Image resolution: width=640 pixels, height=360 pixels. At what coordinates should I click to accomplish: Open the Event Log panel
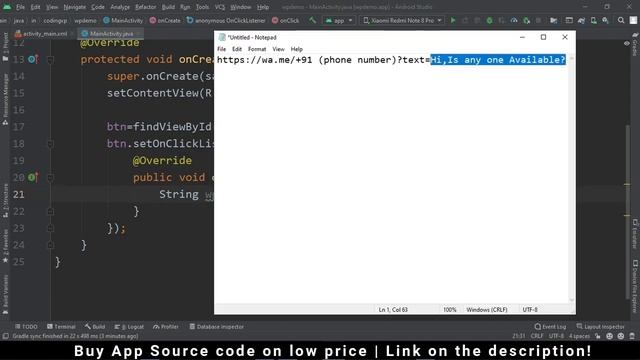550,327
